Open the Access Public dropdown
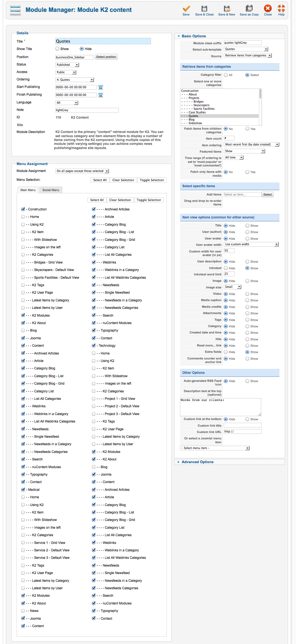This screenshot has width=298, height=644. tap(66, 72)
